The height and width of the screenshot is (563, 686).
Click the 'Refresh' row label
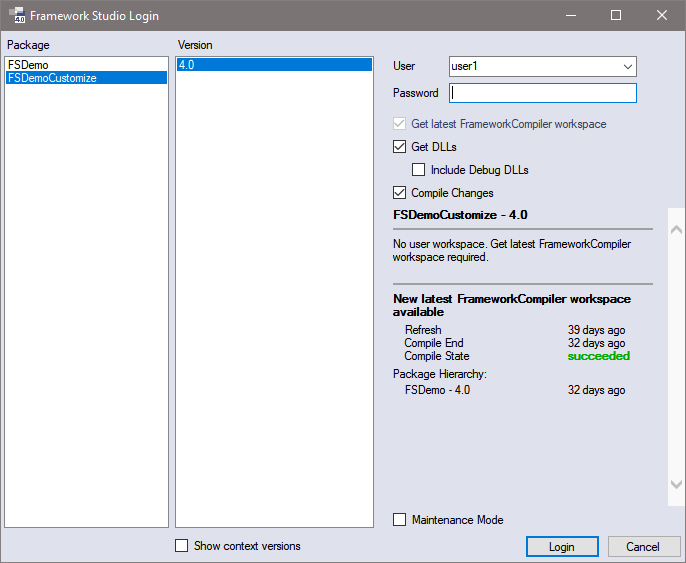tap(423, 330)
